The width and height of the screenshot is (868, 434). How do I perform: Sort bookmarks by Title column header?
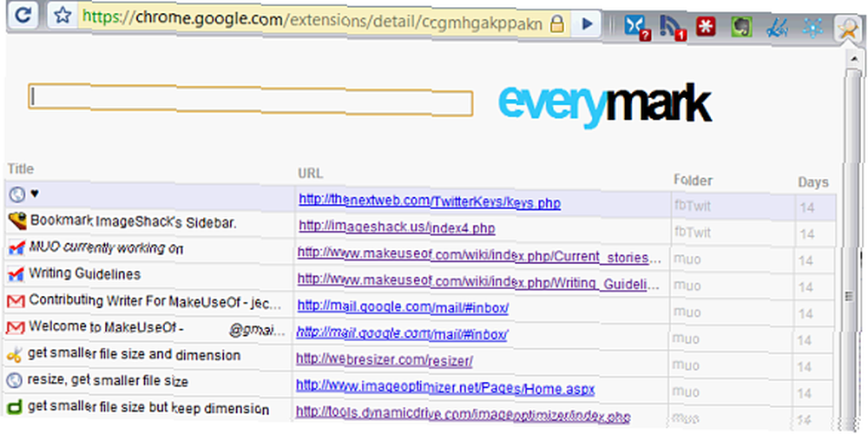point(21,169)
